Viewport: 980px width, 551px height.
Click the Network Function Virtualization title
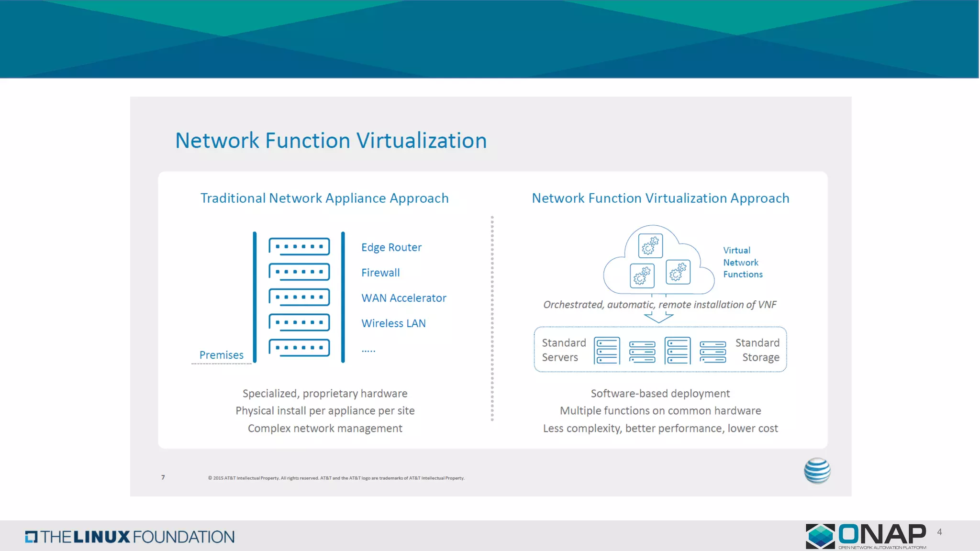pos(331,141)
